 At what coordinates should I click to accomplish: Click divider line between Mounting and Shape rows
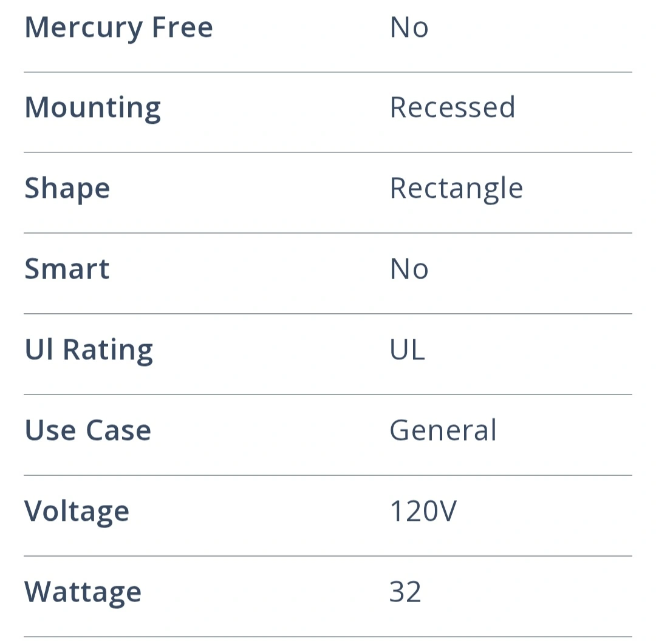click(328, 152)
